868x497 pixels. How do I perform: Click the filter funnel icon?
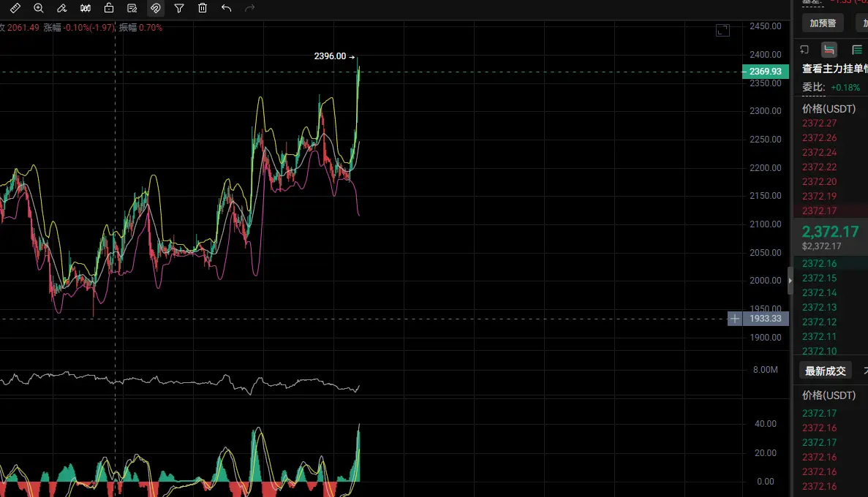pyautogui.click(x=179, y=8)
